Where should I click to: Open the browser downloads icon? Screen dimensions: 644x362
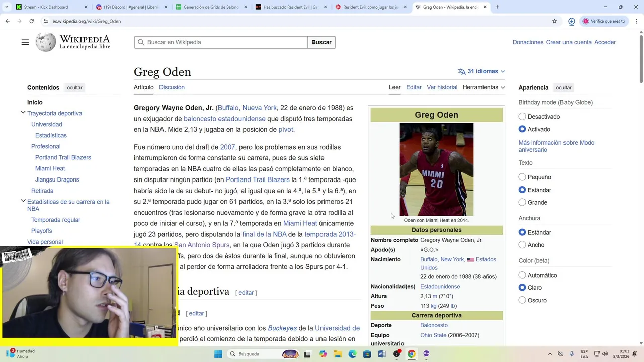click(572, 21)
